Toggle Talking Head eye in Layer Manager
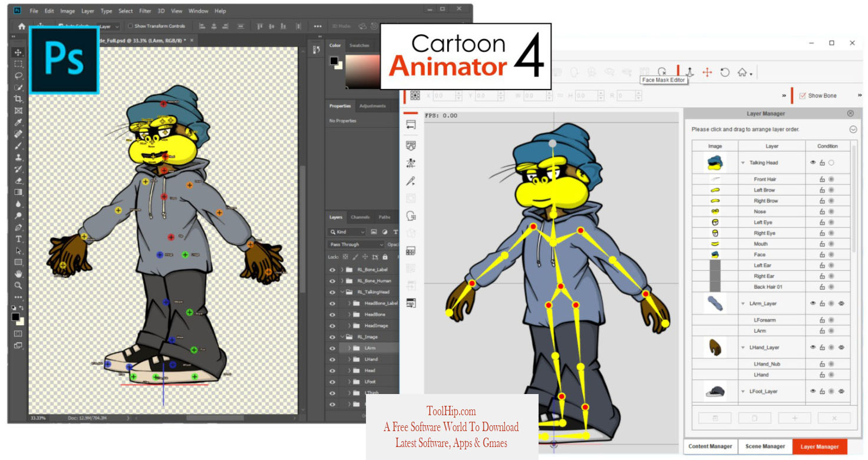The image size is (868, 460). 813,163
